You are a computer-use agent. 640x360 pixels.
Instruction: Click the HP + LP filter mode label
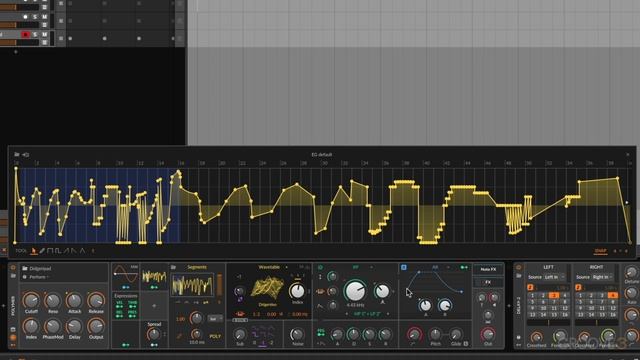[367, 314]
